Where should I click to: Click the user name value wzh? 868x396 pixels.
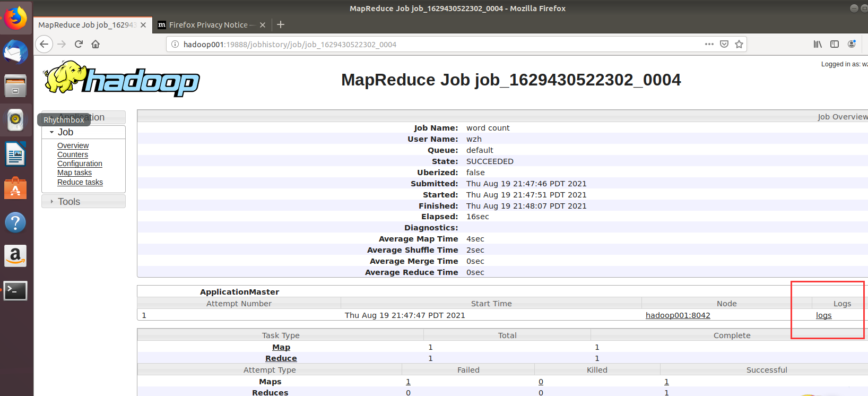pyautogui.click(x=474, y=139)
